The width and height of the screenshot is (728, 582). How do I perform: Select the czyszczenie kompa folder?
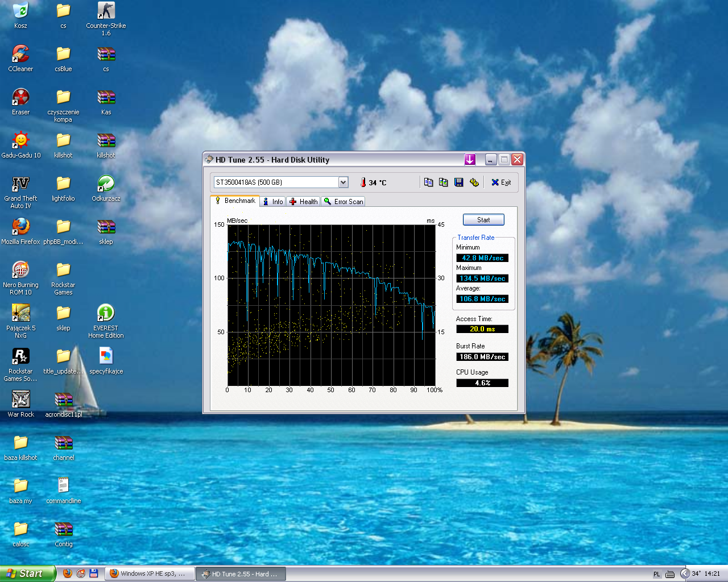63,105
